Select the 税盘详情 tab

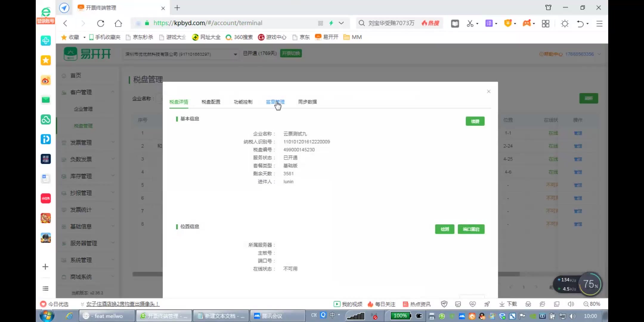[179, 102]
